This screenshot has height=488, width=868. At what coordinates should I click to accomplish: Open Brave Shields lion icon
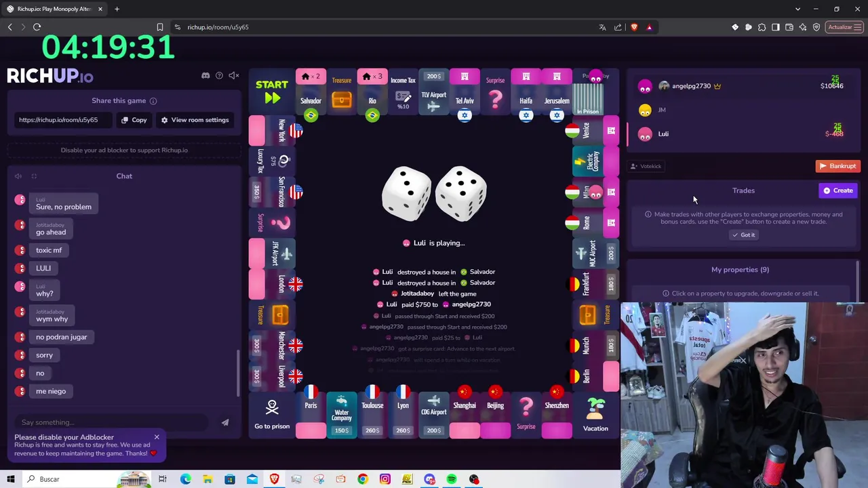pyautogui.click(x=634, y=27)
